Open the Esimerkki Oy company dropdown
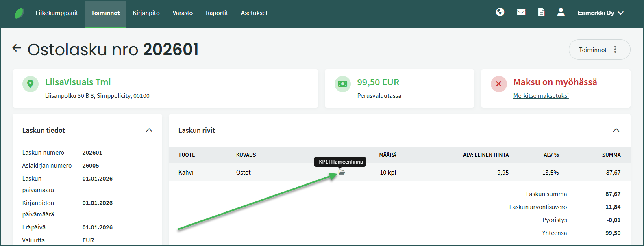The width and height of the screenshot is (644, 246). tap(600, 13)
